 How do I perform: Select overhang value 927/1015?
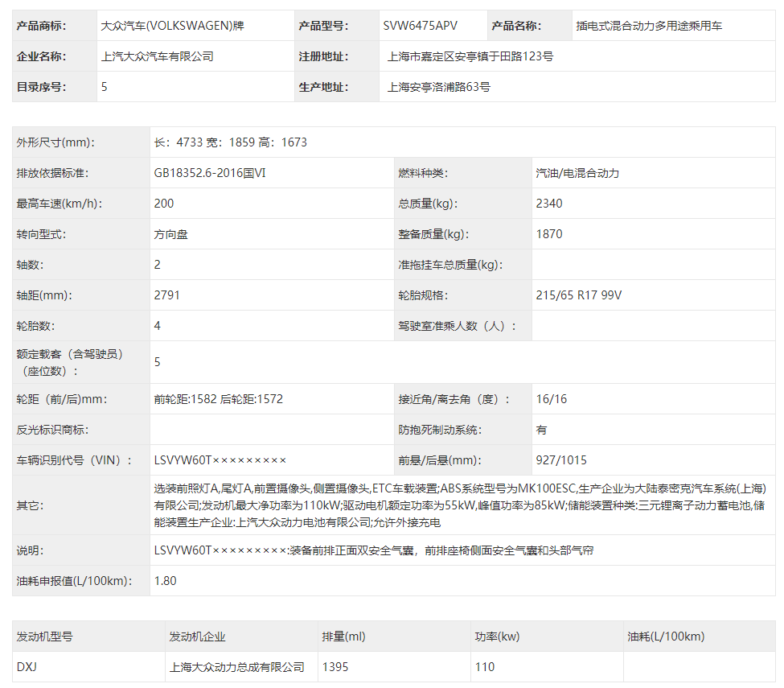561,460
